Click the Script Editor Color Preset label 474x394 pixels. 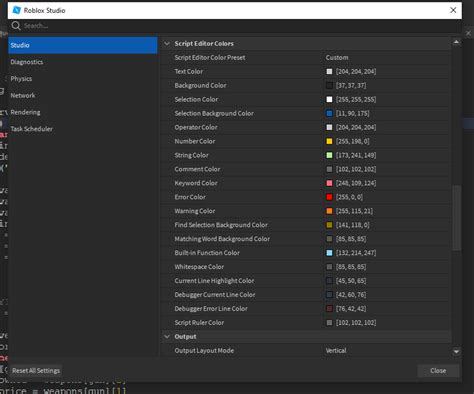tap(210, 58)
